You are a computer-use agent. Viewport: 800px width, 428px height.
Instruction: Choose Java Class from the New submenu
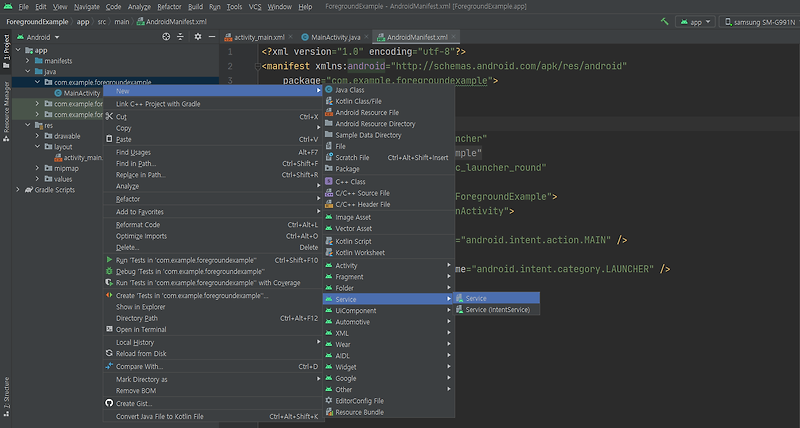point(350,90)
